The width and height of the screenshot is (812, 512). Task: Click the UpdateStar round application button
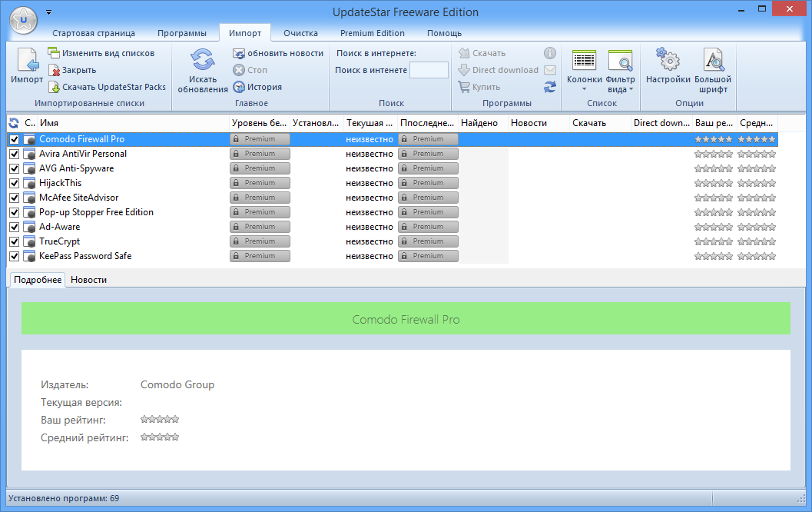click(23, 20)
